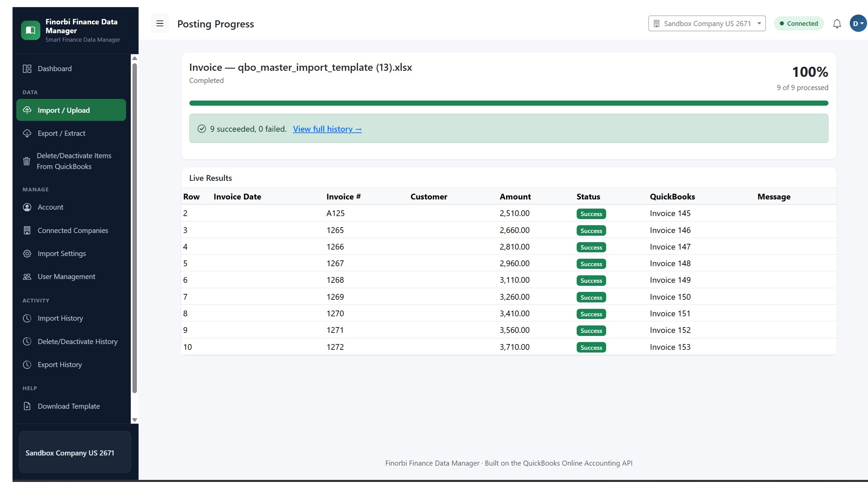This screenshot has height=489, width=868.
Task: Click the Download Template file icon
Action: (x=27, y=406)
